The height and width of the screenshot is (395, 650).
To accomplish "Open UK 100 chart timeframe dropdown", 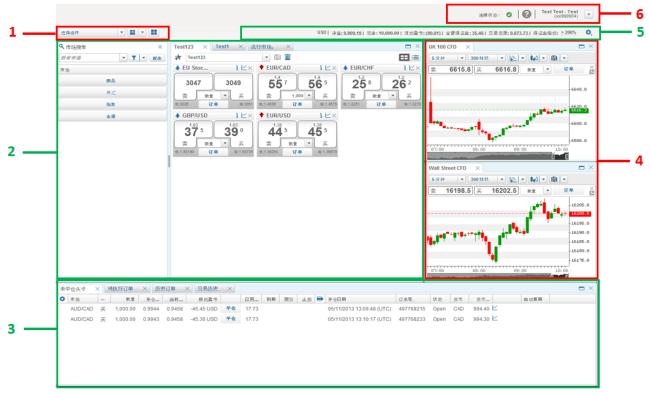I will click(x=462, y=58).
